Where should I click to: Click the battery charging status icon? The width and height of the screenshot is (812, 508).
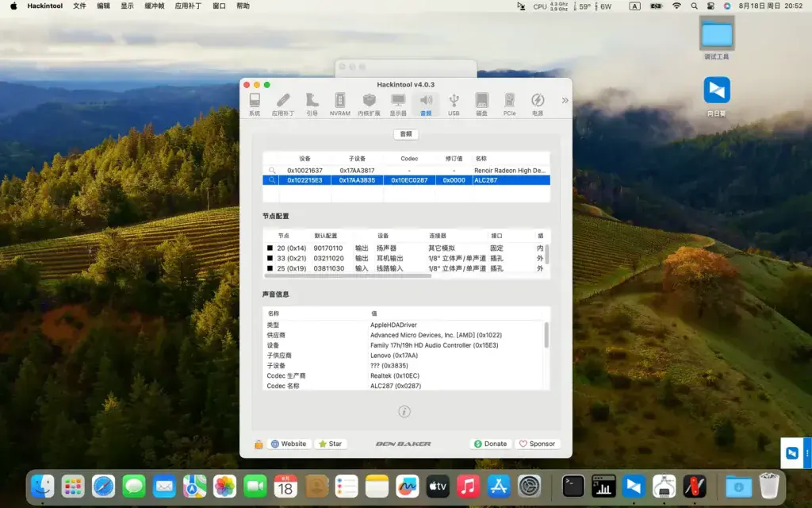click(x=656, y=6)
